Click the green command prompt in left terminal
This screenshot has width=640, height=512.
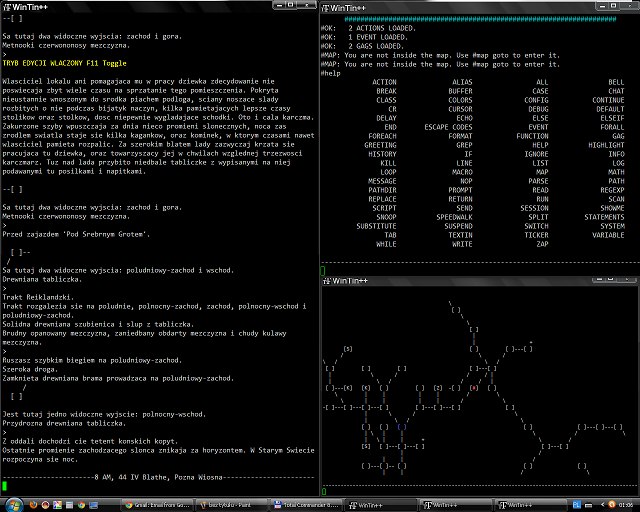(5, 486)
